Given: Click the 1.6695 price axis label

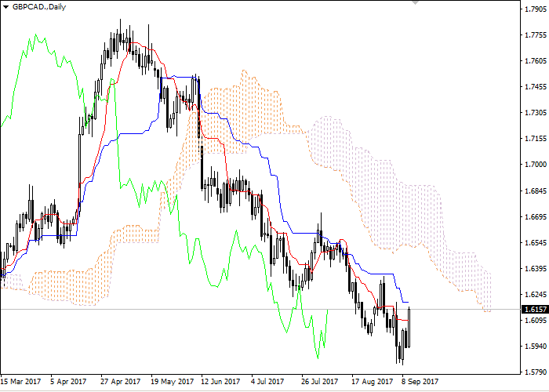Looking at the screenshot, I should (x=536, y=217).
